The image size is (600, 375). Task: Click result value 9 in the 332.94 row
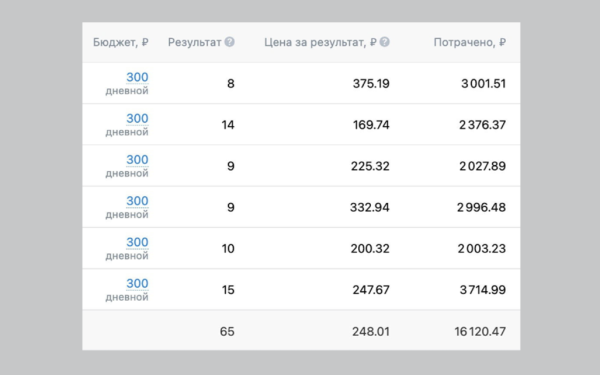click(x=230, y=207)
